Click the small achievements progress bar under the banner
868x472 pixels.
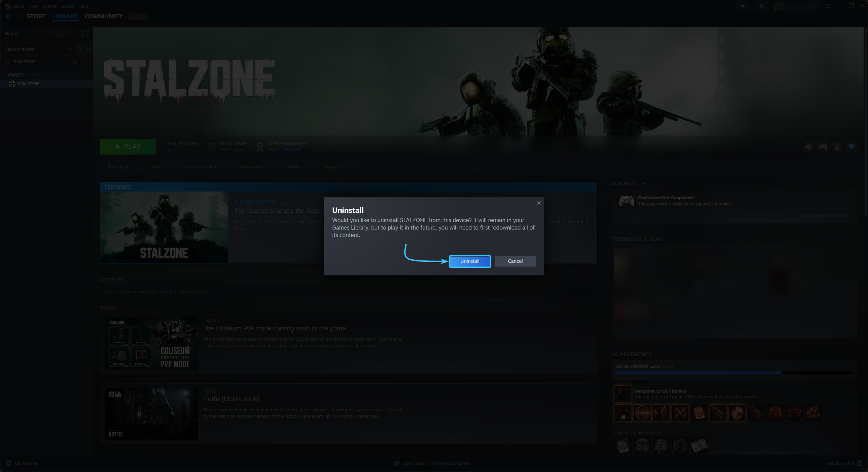tap(295, 150)
